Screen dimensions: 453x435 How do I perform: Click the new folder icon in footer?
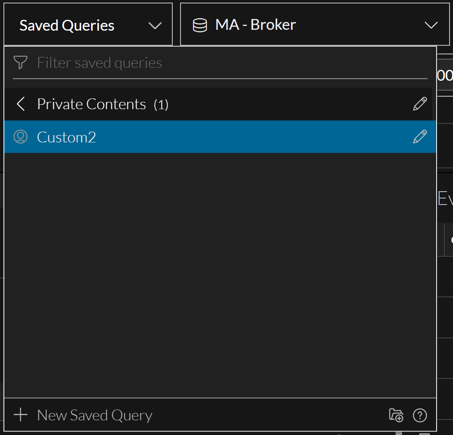(396, 415)
